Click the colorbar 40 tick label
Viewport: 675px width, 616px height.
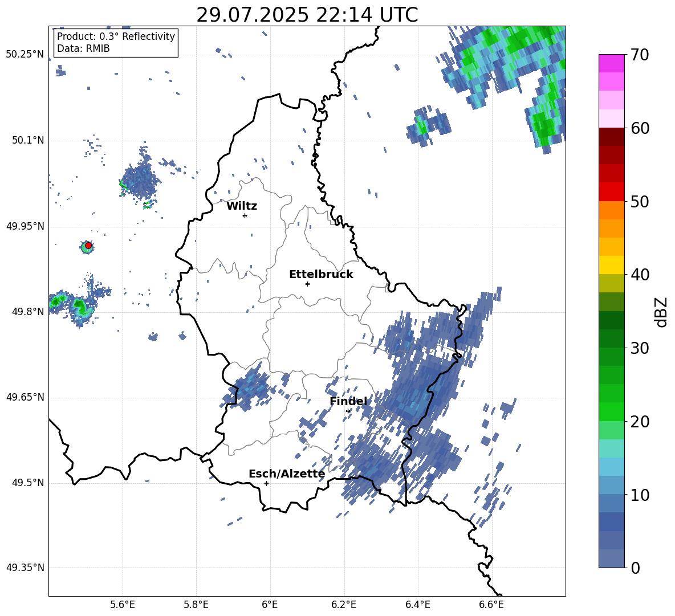[640, 275]
